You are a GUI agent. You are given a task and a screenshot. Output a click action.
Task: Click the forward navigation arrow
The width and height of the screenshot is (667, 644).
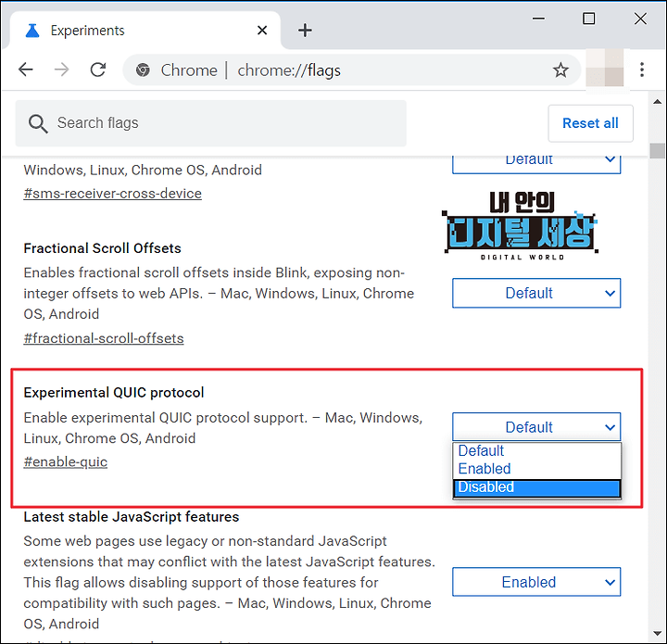pos(62,69)
